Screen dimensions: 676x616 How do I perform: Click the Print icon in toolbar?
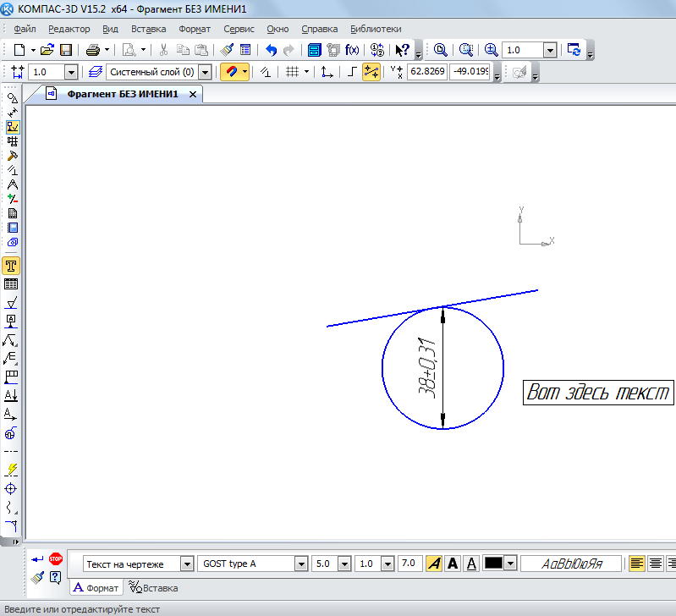[x=92, y=50]
